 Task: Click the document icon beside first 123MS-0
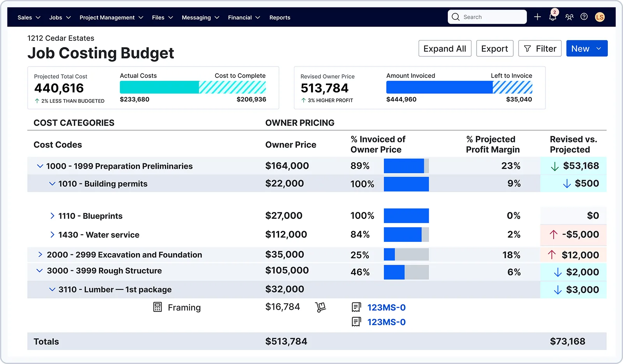356,307
